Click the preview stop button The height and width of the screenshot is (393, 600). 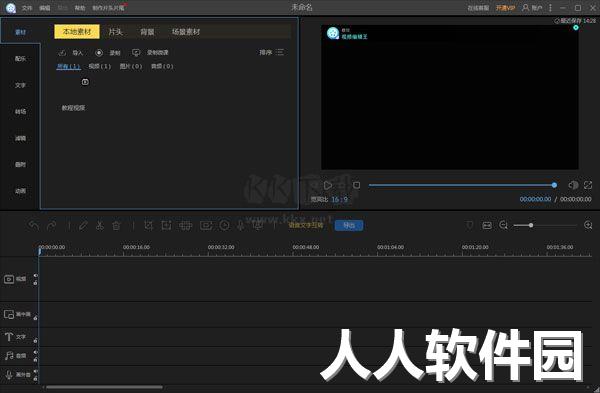pyautogui.click(x=356, y=185)
